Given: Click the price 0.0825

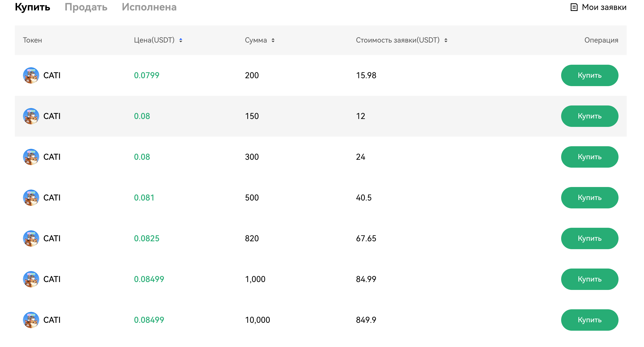Looking at the screenshot, I should click(147, 238).
